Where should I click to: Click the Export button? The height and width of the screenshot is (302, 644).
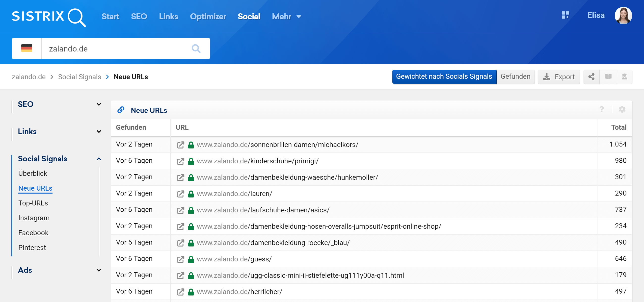[x=559, y=77]
